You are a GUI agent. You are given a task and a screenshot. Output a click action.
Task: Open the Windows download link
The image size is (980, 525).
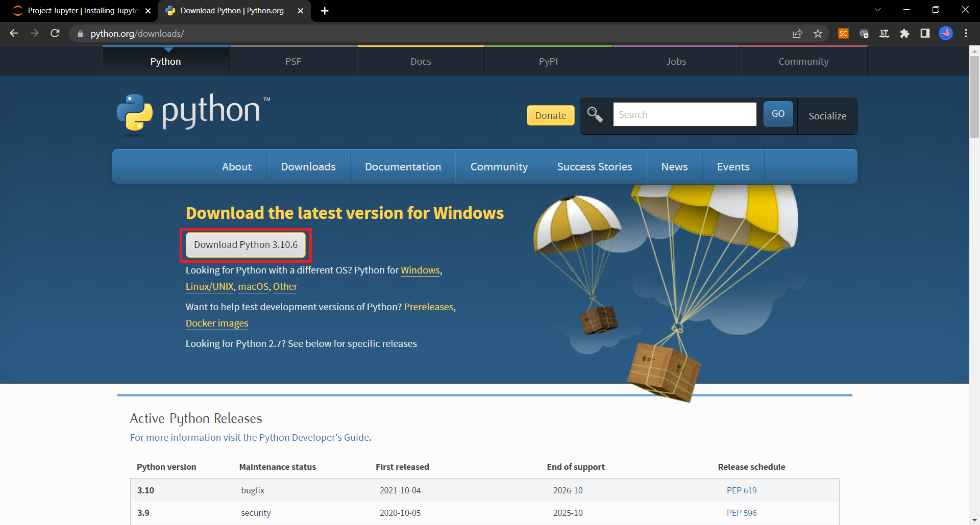pos(420,270)
